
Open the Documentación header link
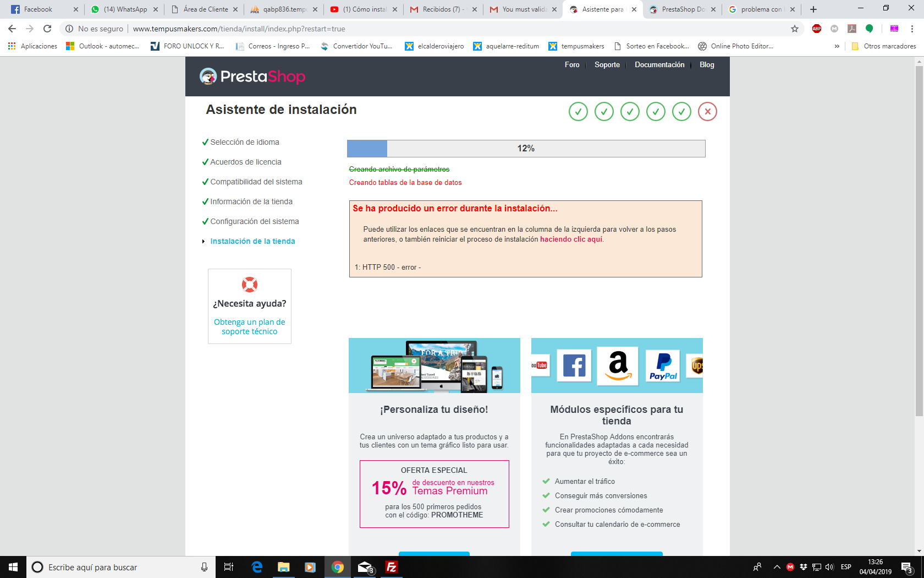pos(659,65)
